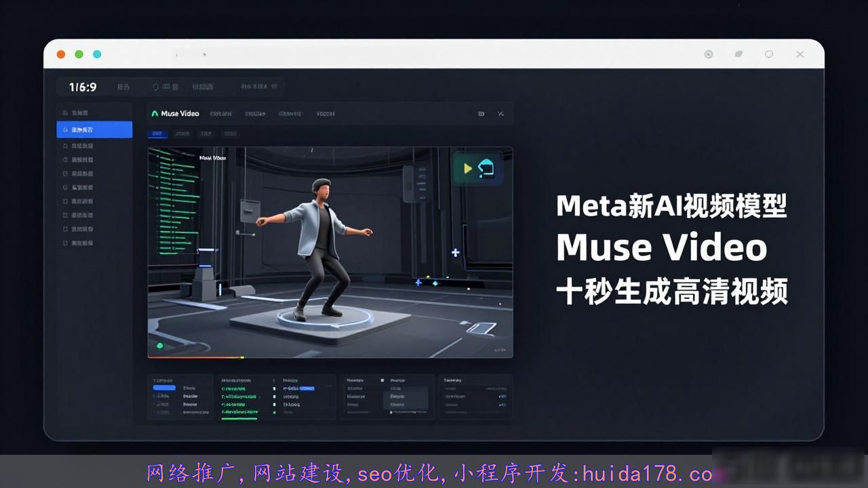Click the cyan dot in the window title bar
The width and height of the screenshot is (868, 488).
click(x=97, y=54)
